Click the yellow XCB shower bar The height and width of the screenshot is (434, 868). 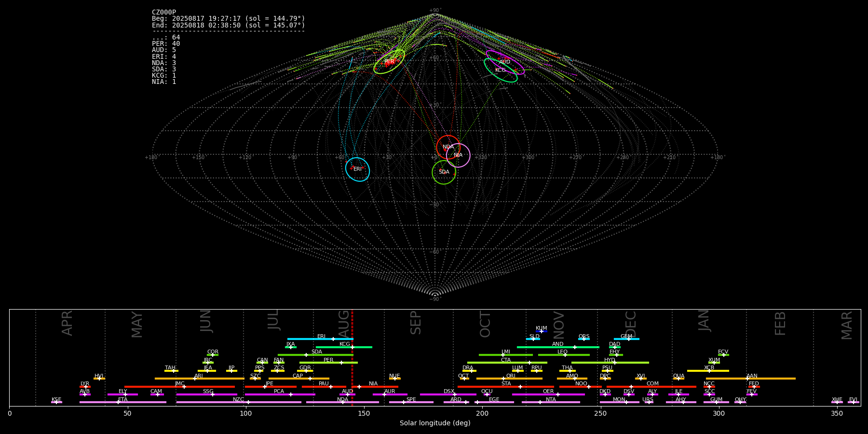tap(708, 371)
